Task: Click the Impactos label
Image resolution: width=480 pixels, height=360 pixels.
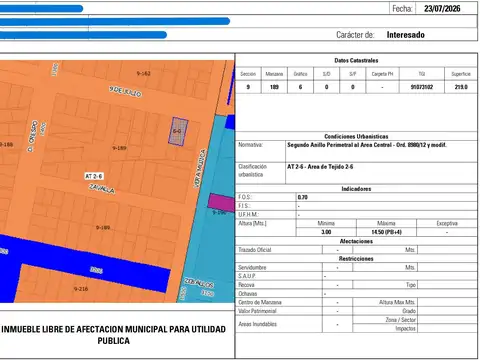Action: [405, 328]
